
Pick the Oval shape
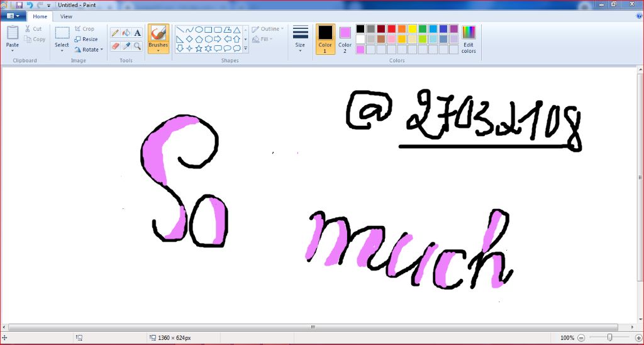pyautogui.click(x=199, y=30)
